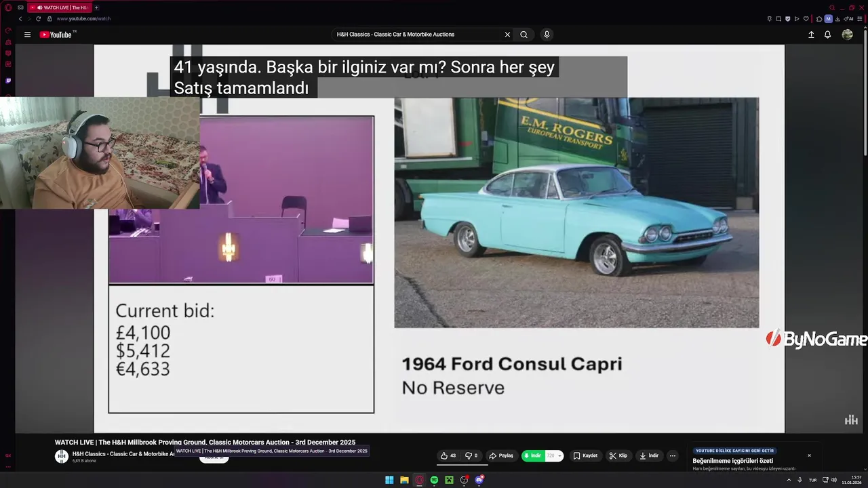Image resolution: width=868 pixels, height=488 pixels.
Task: Like the video, thumbs up 43
Action: coord(448,455)
